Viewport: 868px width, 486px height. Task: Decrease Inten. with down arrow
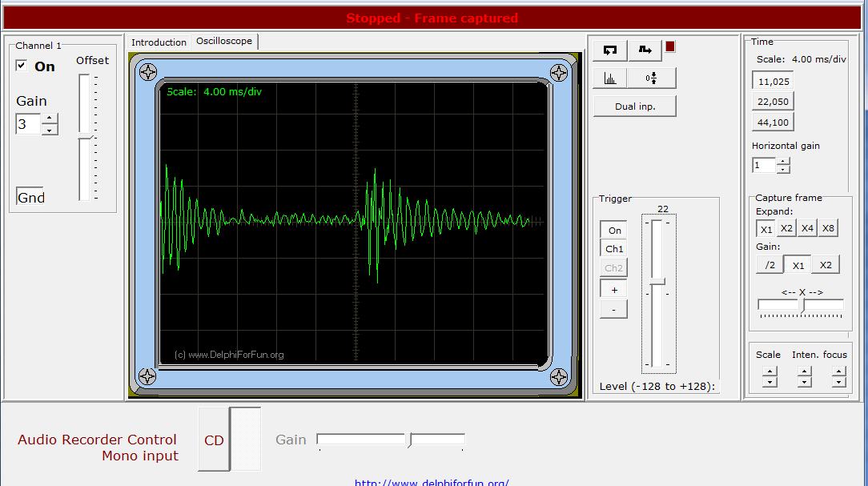pos(804,382)
